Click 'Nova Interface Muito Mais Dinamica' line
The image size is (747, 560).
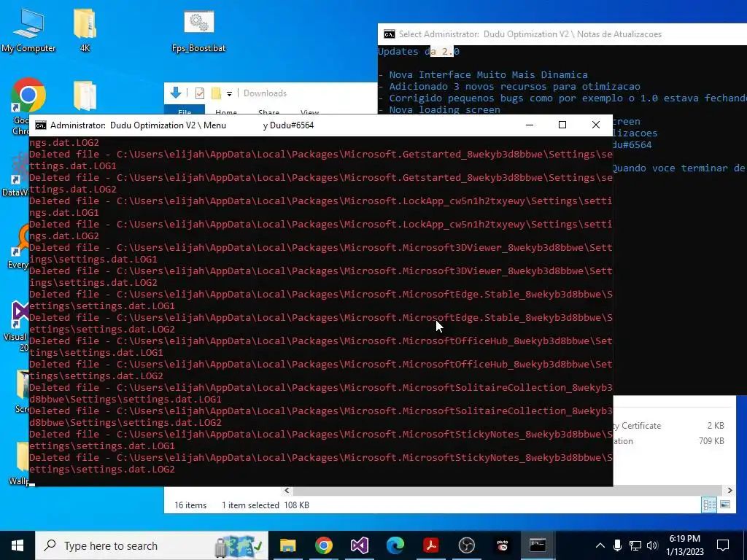point(488,75)
